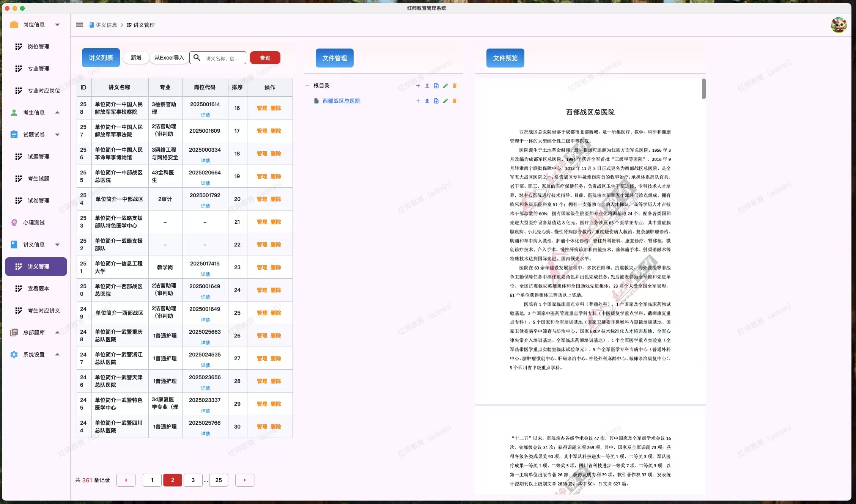This screenshot has width=856, height=504.
Task: Click the file-upload document icon for 根目录
Action: point(436,86)
